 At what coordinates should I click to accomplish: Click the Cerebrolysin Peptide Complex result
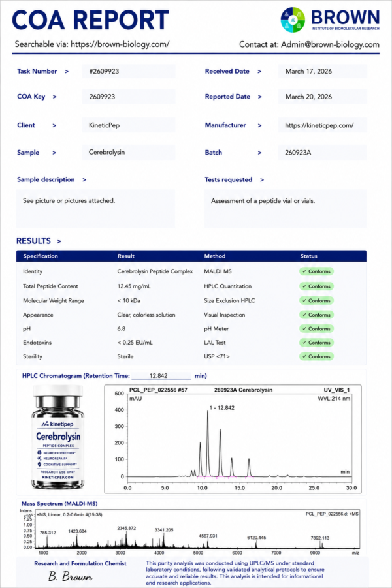[155, 271]
